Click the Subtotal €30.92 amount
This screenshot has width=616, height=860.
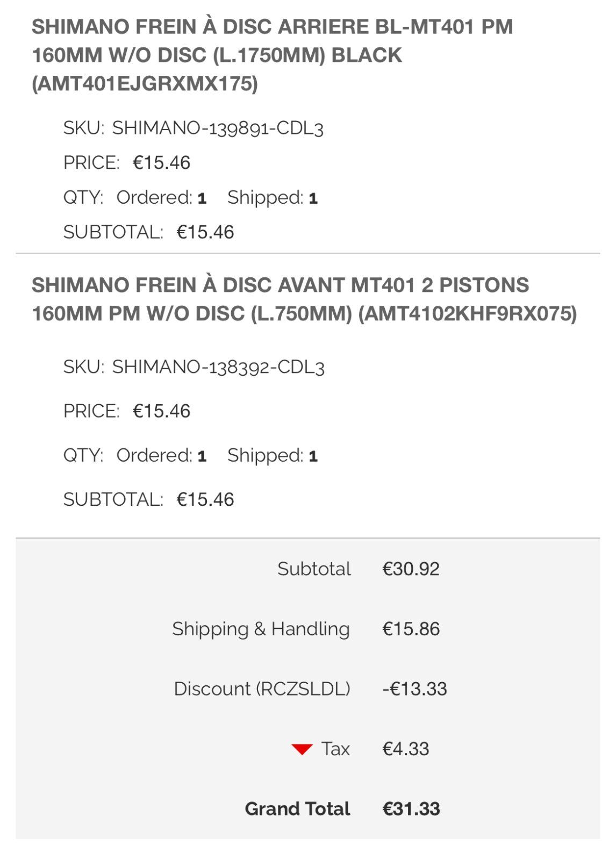[411, 569]
